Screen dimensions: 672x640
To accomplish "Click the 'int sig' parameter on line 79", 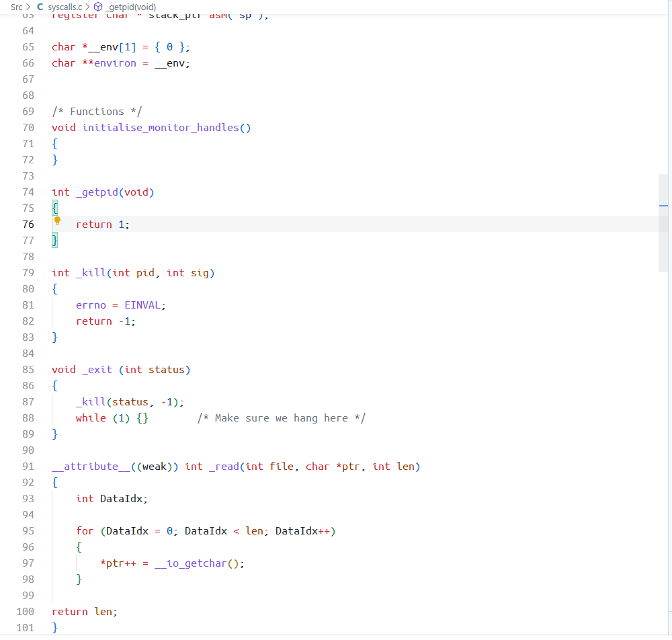I will [x=187, y=273].
